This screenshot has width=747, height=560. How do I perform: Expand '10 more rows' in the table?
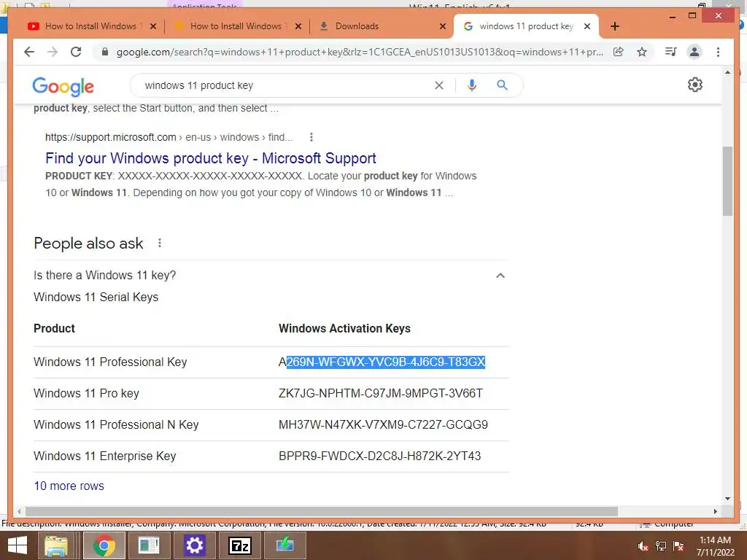[69, 486]
